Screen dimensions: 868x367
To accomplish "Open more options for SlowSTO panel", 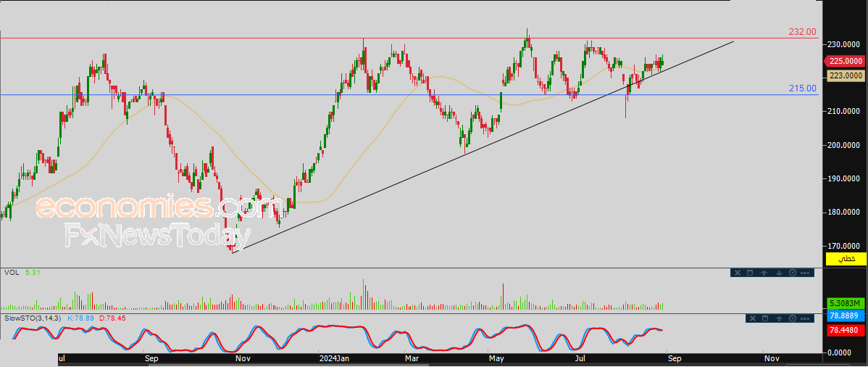I will pos(806,318).
